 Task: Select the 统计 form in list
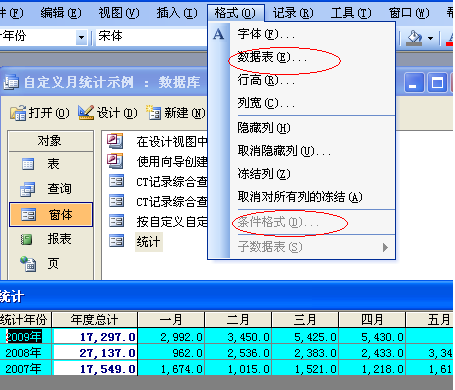(x=148, y=241)
